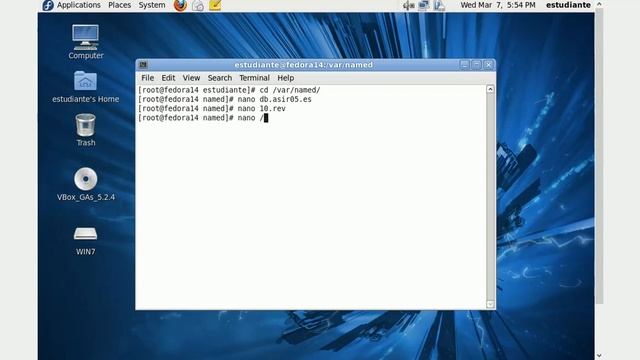640x360 pixels.
Task: Open the Places menu
Action: pos(120,5)
